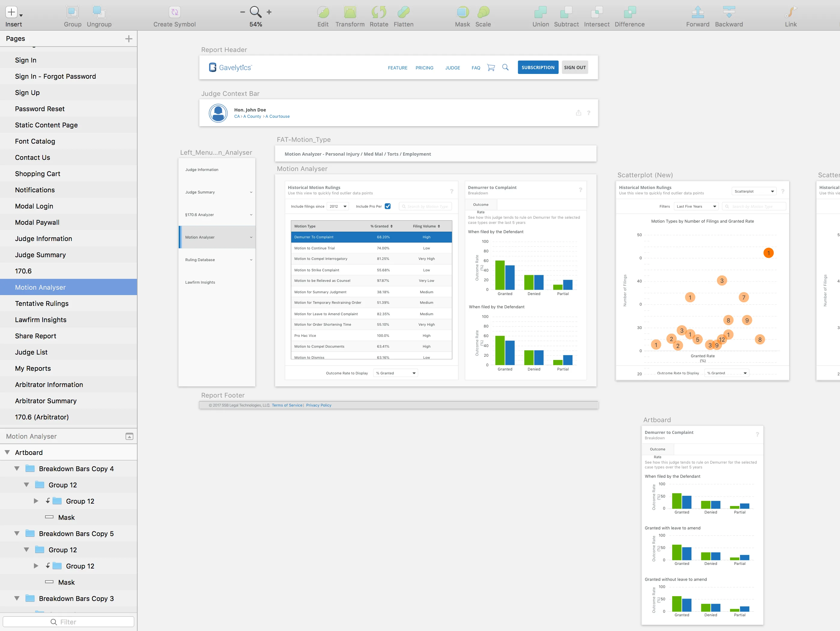Open the Tentative Rulings page
Image resolution: width=840 pixels, height=631 pixels.
[x=42, y=303]
